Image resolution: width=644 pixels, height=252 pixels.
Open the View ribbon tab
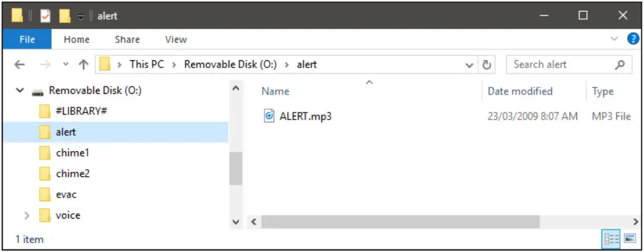(176, 39)
